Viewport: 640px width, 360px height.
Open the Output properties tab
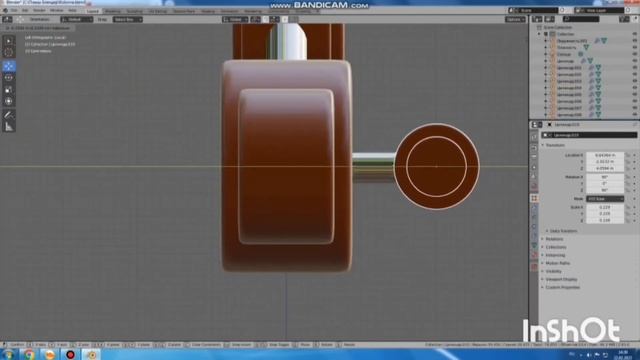pos(534,157)
